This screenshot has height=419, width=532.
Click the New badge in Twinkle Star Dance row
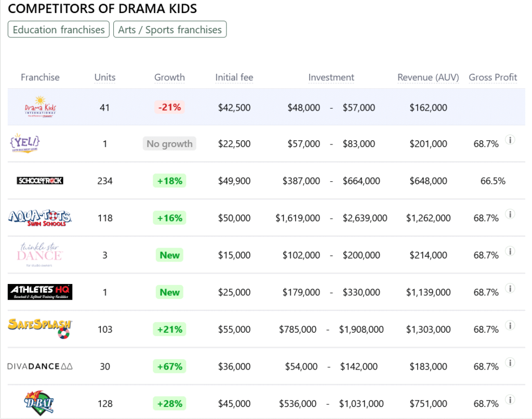[170, 255]
